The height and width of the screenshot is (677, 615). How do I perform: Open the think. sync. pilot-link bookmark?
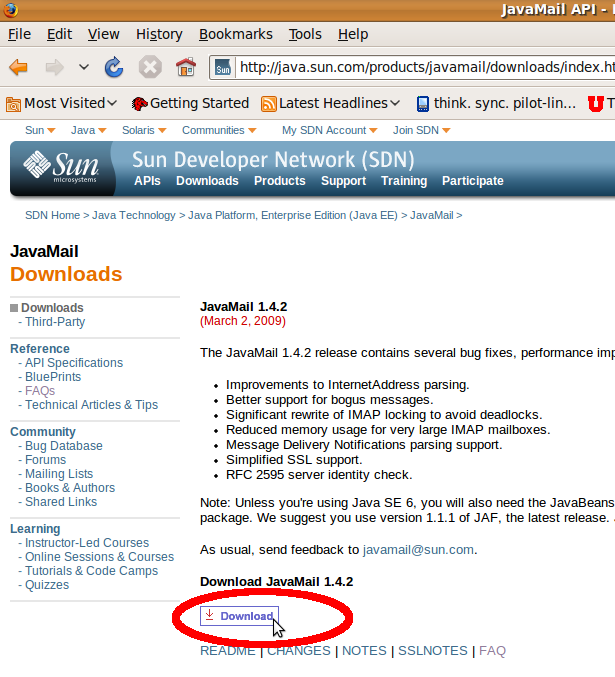tap(496, 103)
